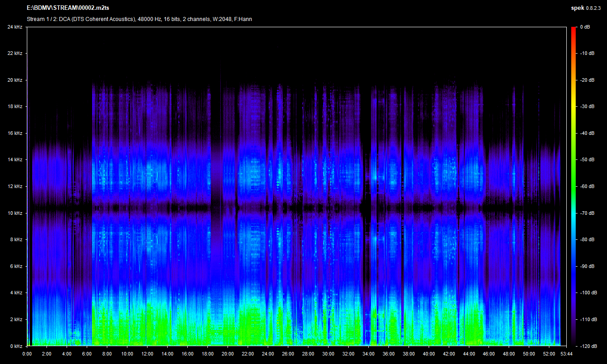
Task: Click the rainbow dB color legend bar
Action: [573, 186]
